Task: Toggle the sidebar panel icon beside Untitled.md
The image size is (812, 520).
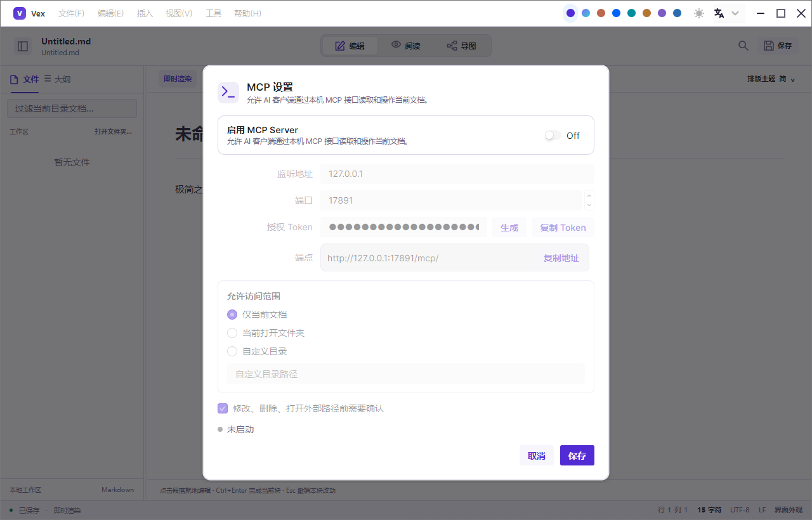Action: (23, 46)
